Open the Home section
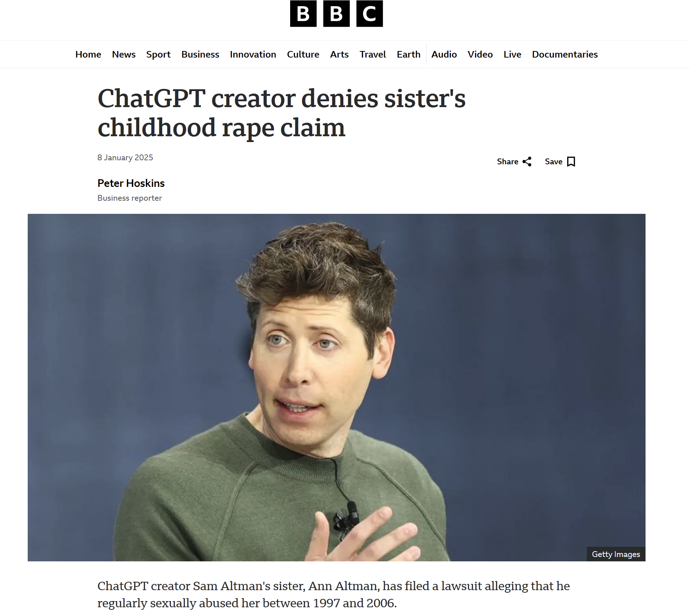 [88, 54]
